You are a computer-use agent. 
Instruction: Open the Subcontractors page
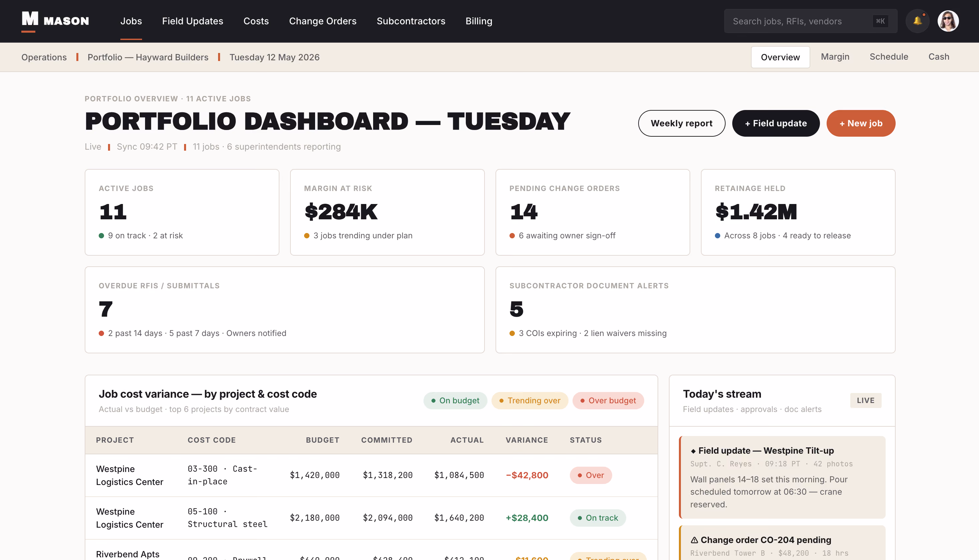pyautogui.click(x=411, y=21)
